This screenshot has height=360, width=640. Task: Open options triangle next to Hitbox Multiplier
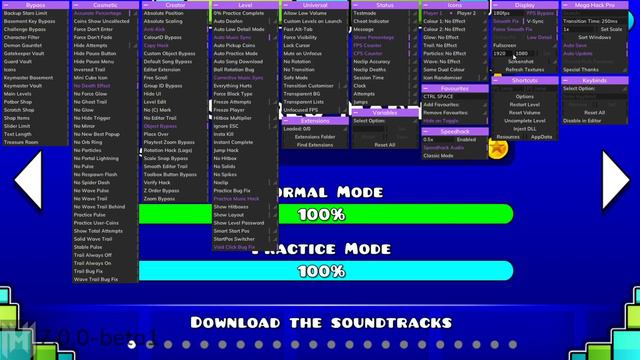click(x=275, y=118)
